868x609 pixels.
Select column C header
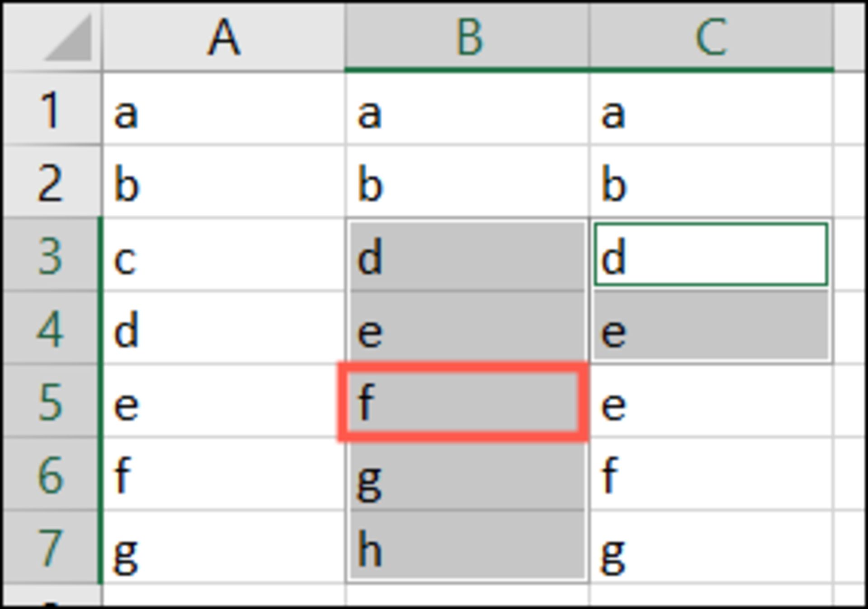(x=712, y=37)
